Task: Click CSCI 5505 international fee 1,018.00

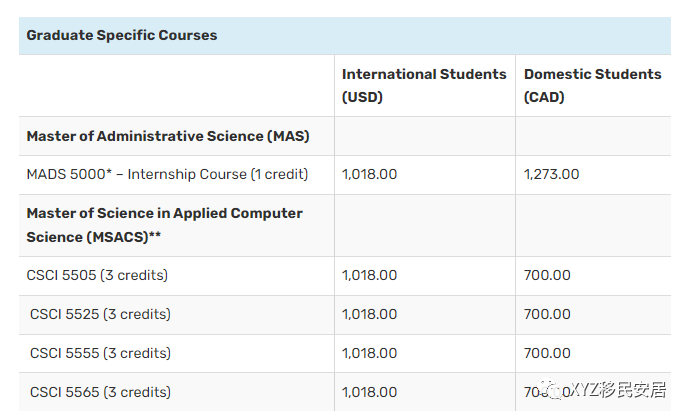Action: click(370, 275)
